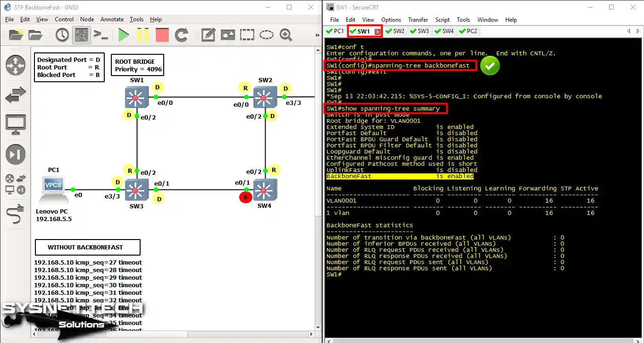This screenshot has height=343, width=644.
Task: Click the add a link cable icon
Action: click(16, 214)
